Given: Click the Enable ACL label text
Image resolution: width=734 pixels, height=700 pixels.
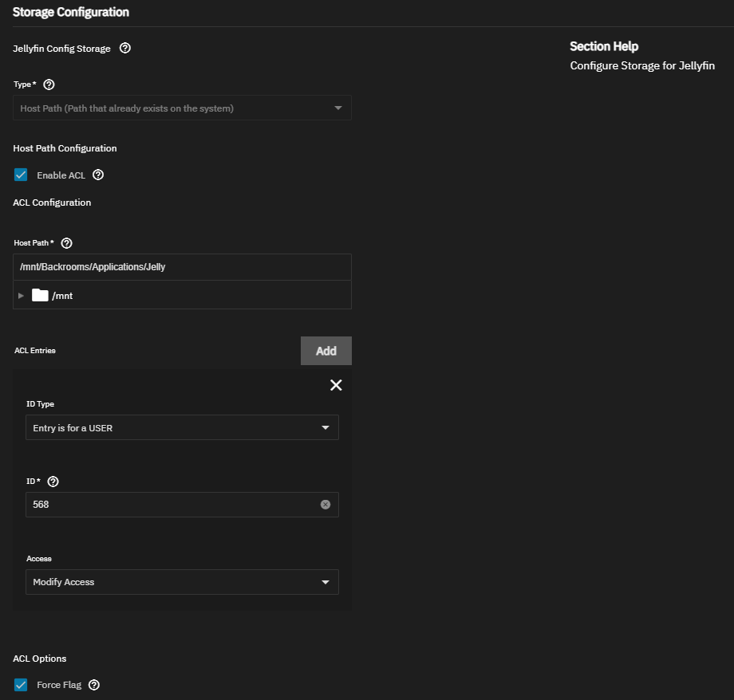Looking at the screenshot, I should [61, 175].
